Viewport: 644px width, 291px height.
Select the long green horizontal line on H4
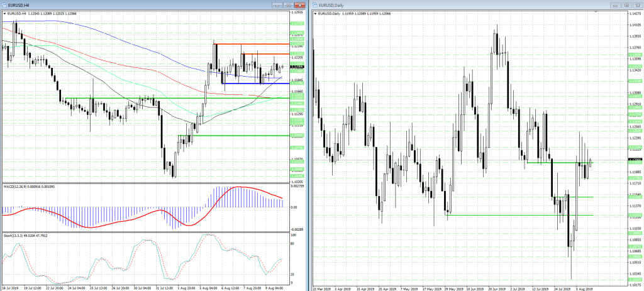(157, 98)
